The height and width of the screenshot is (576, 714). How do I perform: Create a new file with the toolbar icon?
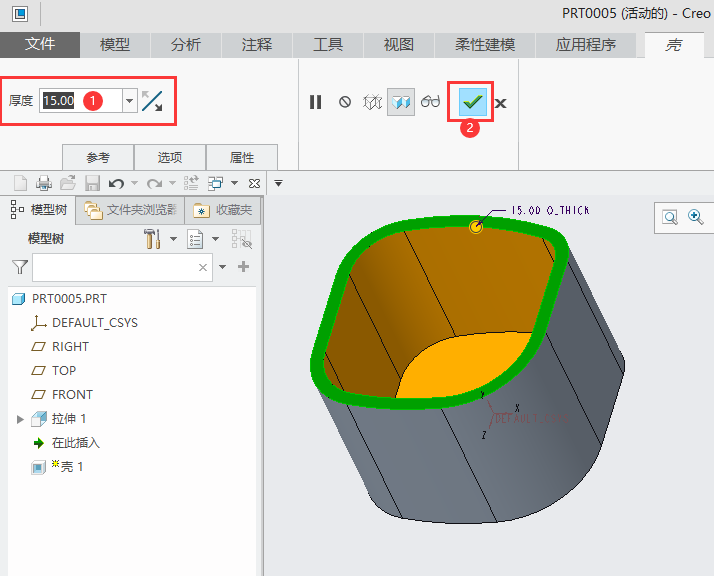tap(20, 183)
